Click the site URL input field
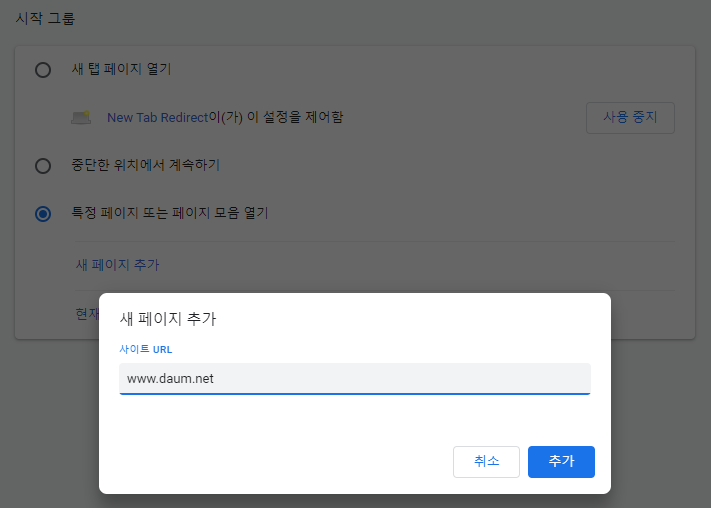Image resolution: width=711 pixels, height=508 pixels. point(355,379)
